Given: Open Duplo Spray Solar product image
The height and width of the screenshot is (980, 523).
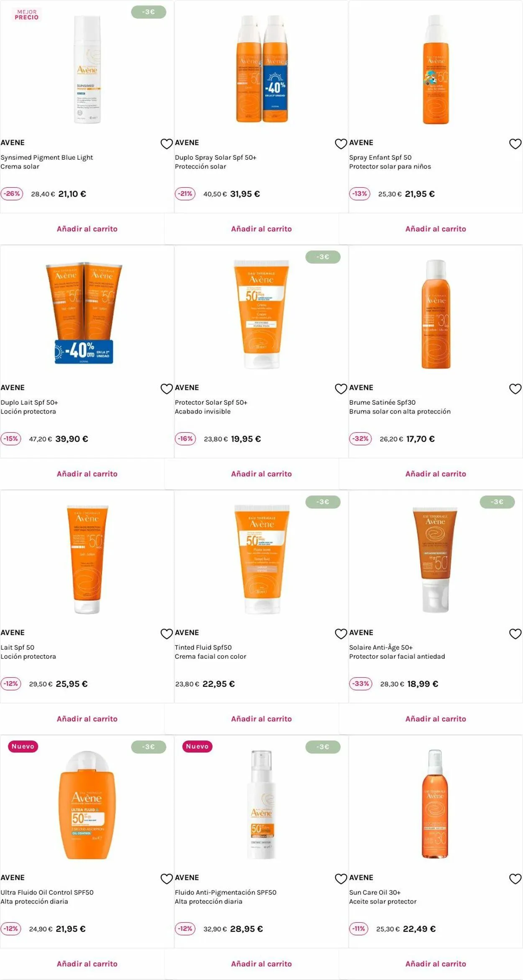Looking at the screenshot, I should coord(262,69).
